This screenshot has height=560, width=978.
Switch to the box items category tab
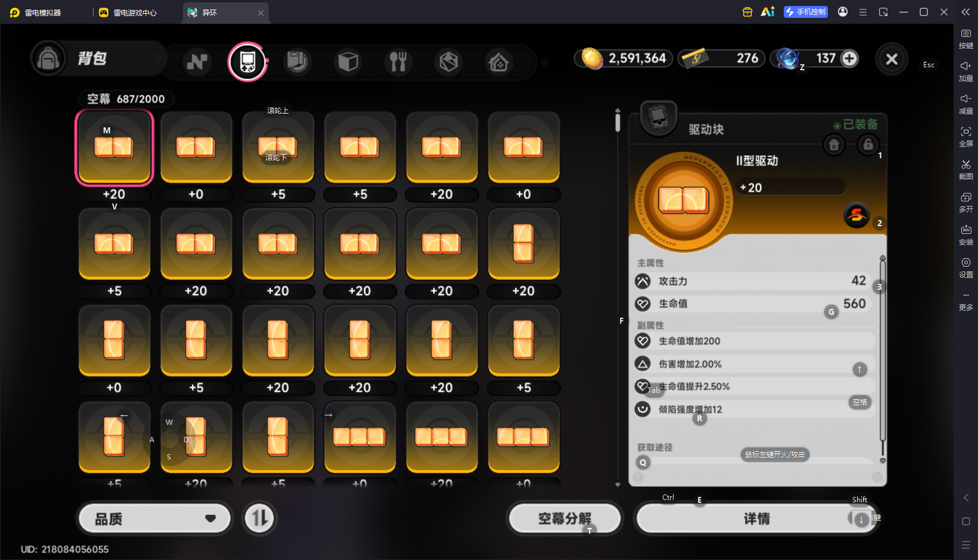click(348, 61)
